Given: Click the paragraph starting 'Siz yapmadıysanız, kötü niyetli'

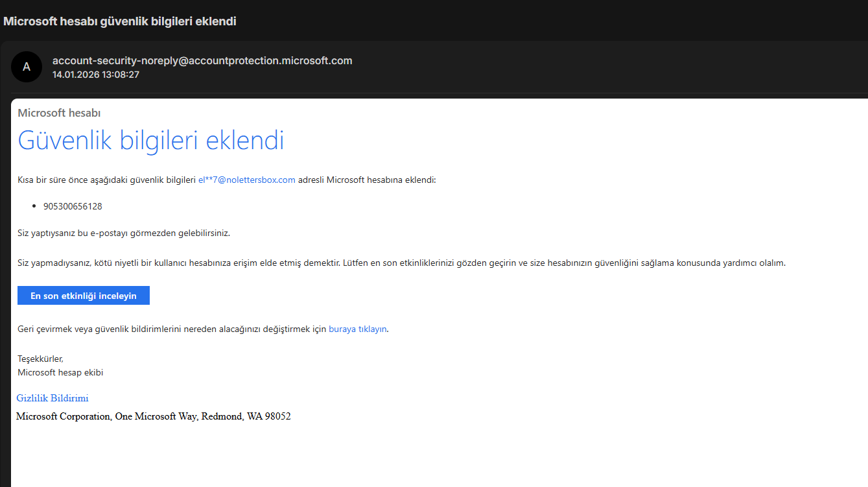Looking at the screenshot, I should coord(401,263).
